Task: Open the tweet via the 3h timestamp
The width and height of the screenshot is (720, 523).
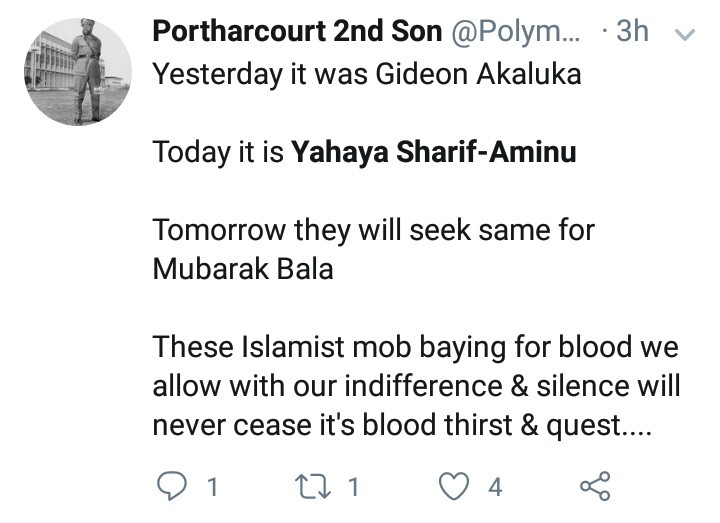Action: tap(632, 32)
